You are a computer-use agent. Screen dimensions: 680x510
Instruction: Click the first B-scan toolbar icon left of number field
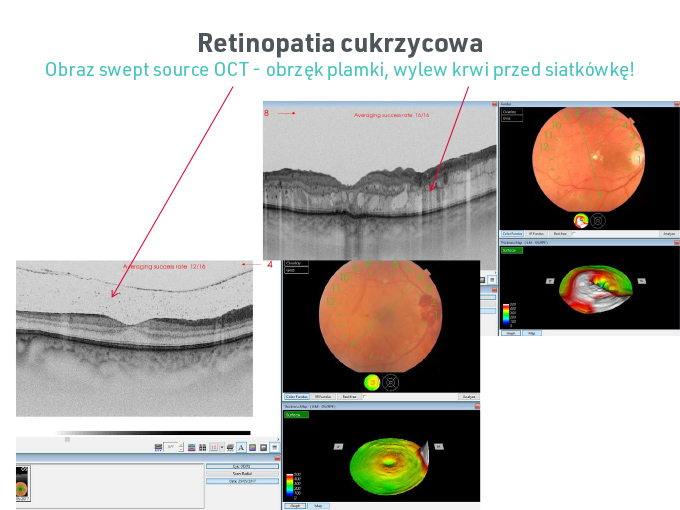coord(158,447)
